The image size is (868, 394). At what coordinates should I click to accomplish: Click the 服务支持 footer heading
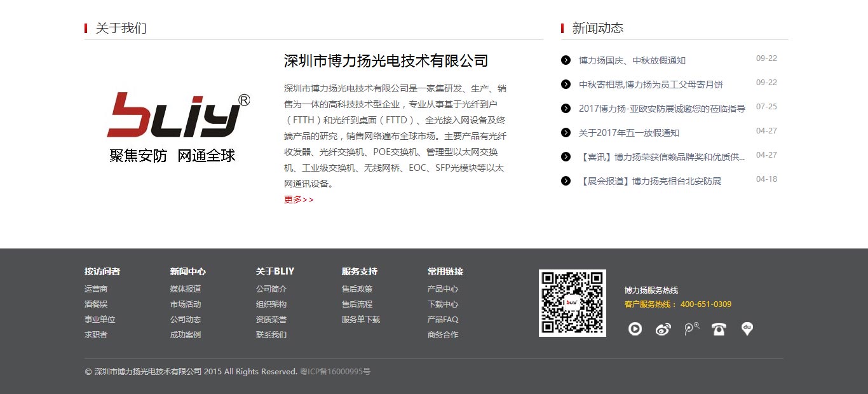(358, 271)
